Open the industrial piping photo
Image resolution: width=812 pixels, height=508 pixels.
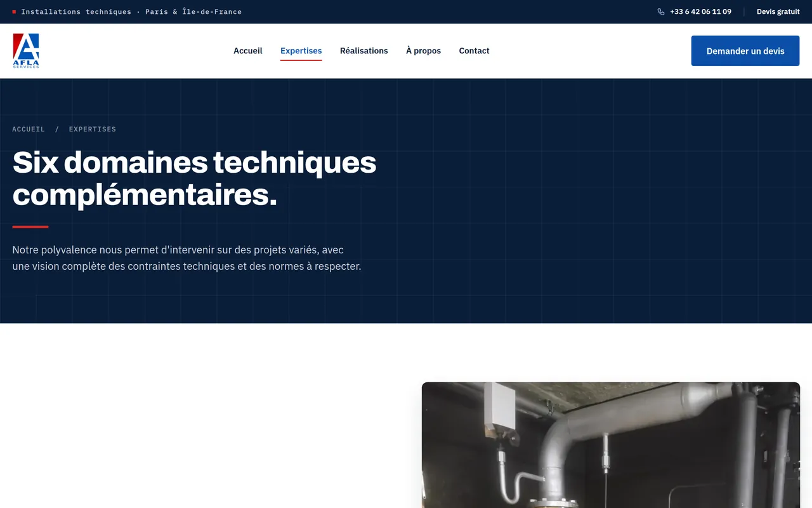(611, 444)
